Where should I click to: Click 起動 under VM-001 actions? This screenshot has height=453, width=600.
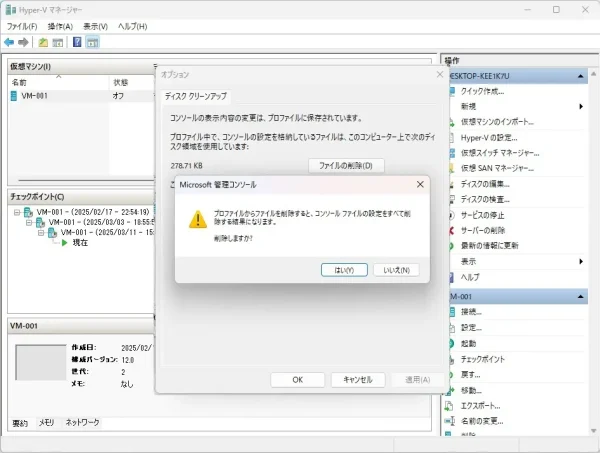point(468,344)
